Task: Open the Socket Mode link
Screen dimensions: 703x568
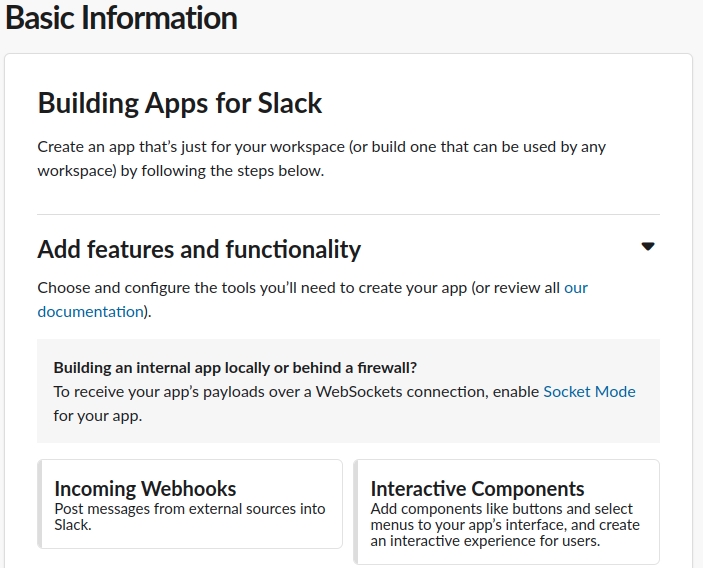Action: [x=589, y=392]
